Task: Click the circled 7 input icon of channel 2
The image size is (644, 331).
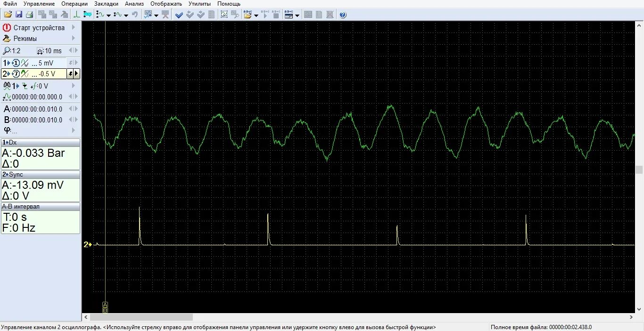Action: (x=16, y=74)
